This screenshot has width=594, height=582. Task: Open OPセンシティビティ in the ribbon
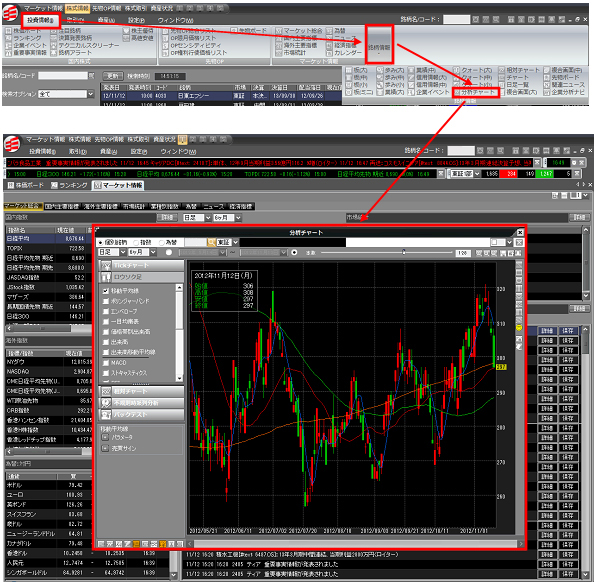[192, 45]
